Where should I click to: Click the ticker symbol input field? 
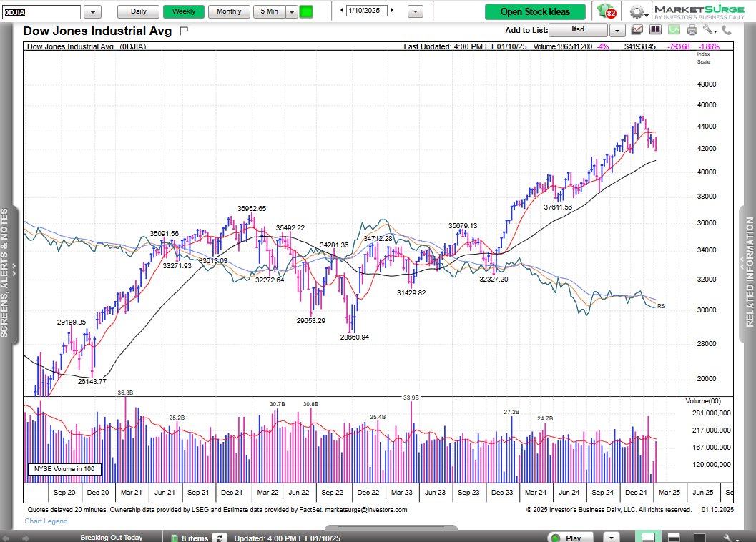[x=41, y=12]
